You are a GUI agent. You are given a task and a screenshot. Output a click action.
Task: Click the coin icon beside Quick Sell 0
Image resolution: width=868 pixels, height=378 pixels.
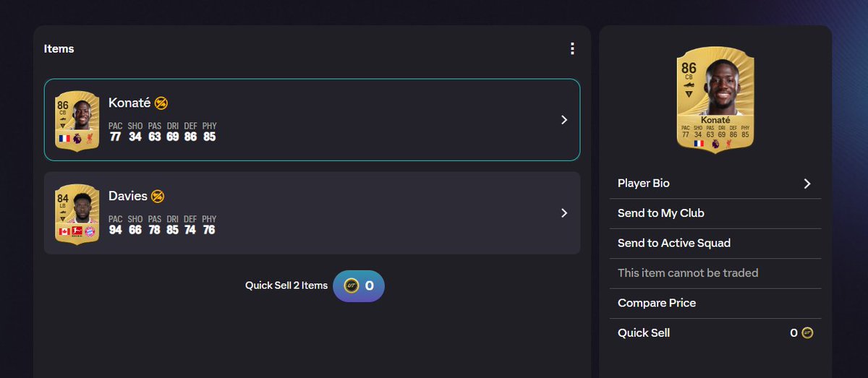point(807,332)
